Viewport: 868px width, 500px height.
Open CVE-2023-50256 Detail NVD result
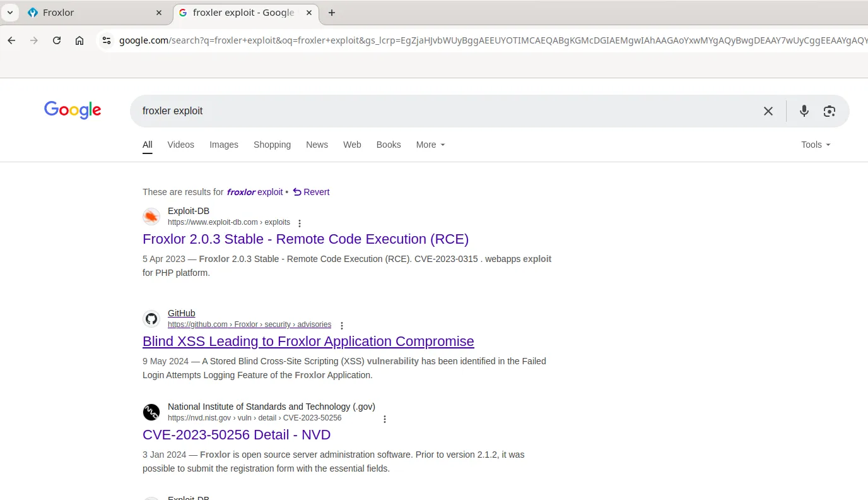point(237,434)
